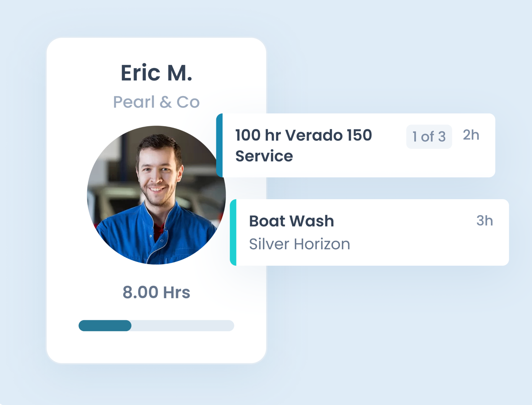Screen dimensions: 532x405
Task: Click the turquoise accent bar on Boat Wash card
Action: click(233, 232)
